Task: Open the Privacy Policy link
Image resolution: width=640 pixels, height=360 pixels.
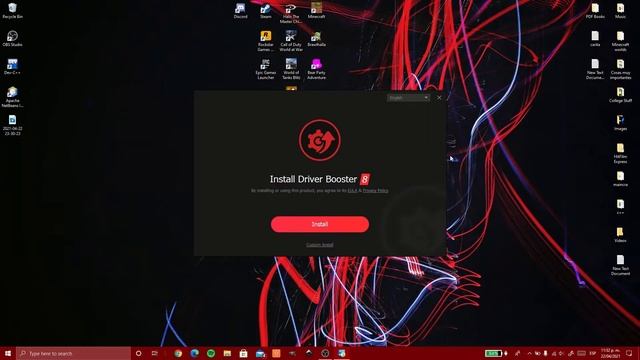Action: (x=376, y=191)
